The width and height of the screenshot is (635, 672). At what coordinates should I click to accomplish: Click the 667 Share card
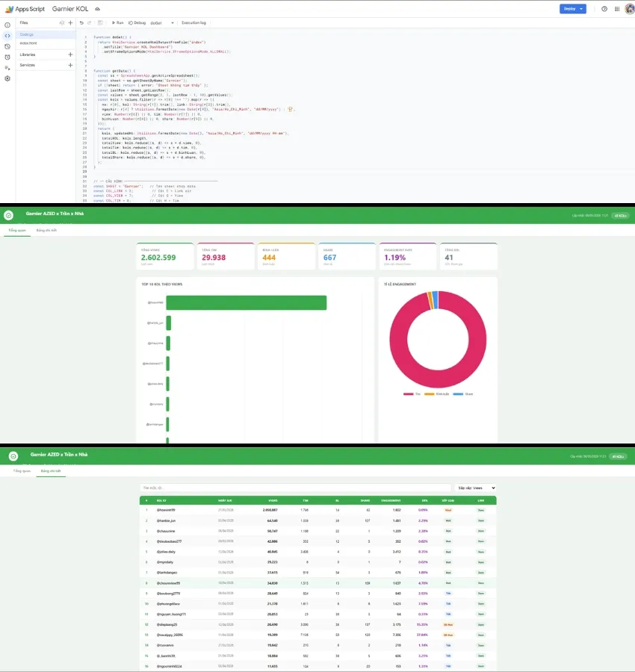point(347,256)
